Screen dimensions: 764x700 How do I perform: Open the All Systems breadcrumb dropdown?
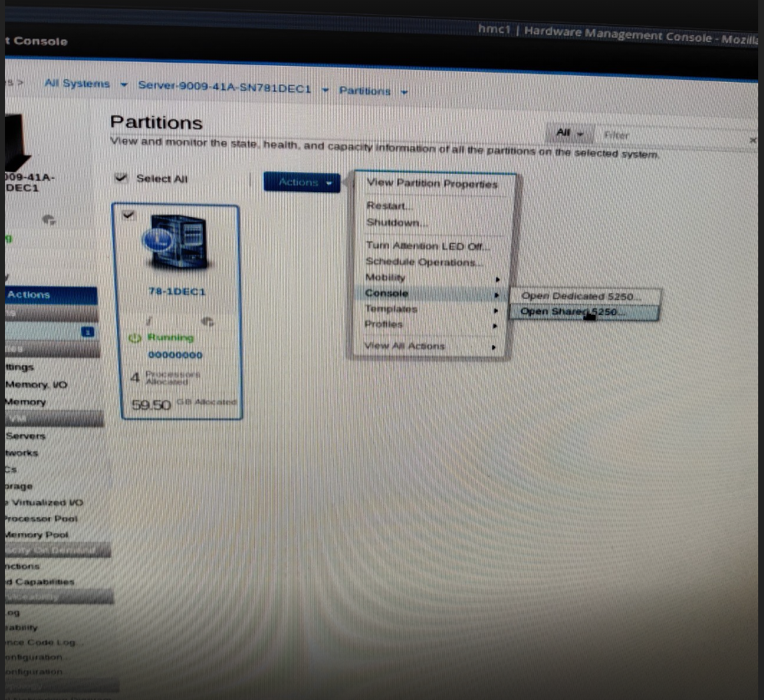tap(124, 85)
